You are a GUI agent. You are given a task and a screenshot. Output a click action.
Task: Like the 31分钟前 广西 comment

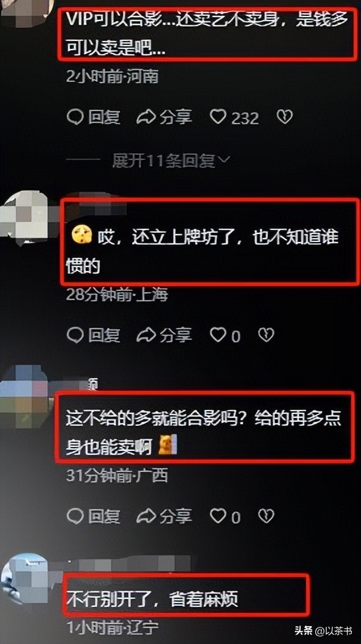click(x=225, y=516)
